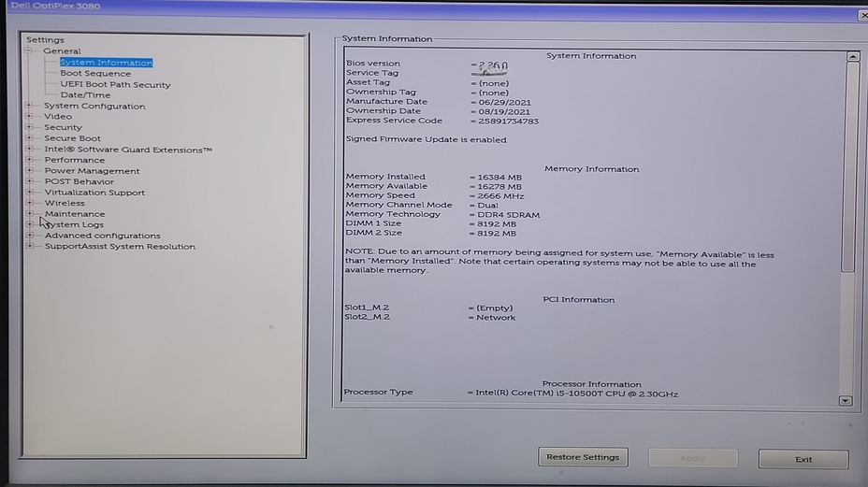This screenshot has height=487, width=868.
Task: Expand the Virtualization Support node
Action: pos(29,192)
